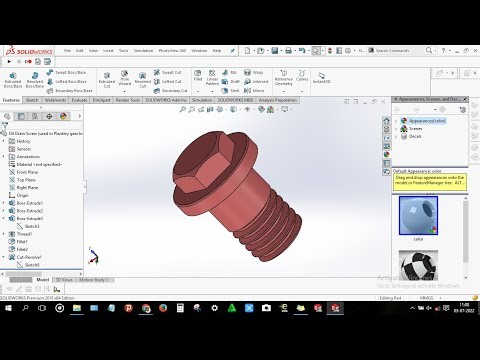This screenshot has width=480, height=360.
Task: Select Material <not specified> tree item
Action: coord(35,164)
